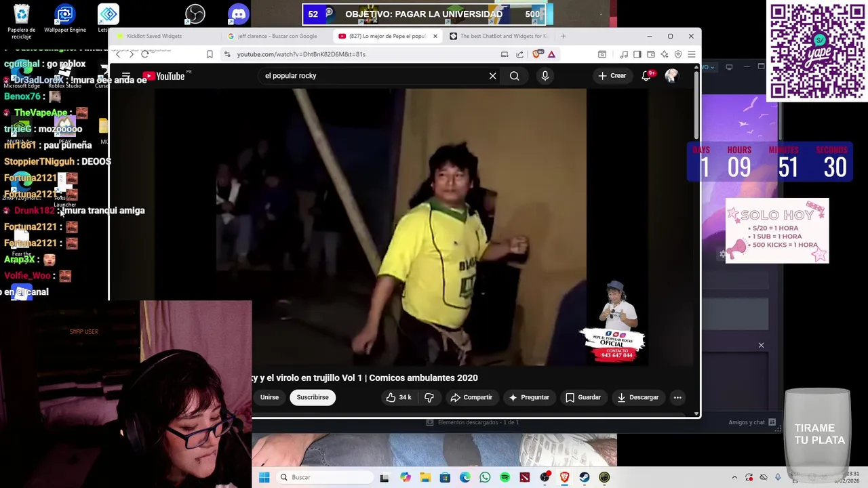
Task: Open Spotify from the taskbar
Action: click(505, 477)
